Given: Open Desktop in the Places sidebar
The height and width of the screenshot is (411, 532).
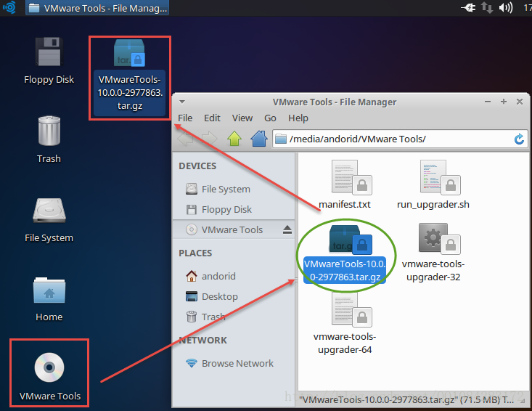Looking at the screenshot, I should point(234,296).
